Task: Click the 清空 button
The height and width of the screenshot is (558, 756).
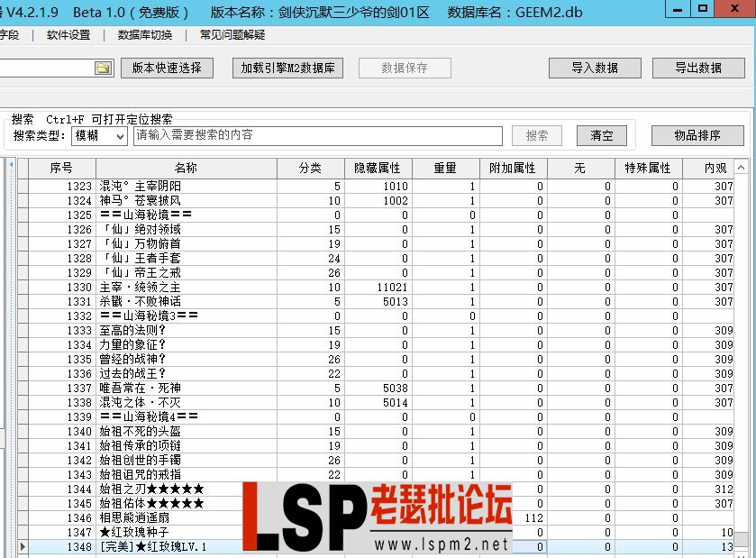Action: click(602, 135)
